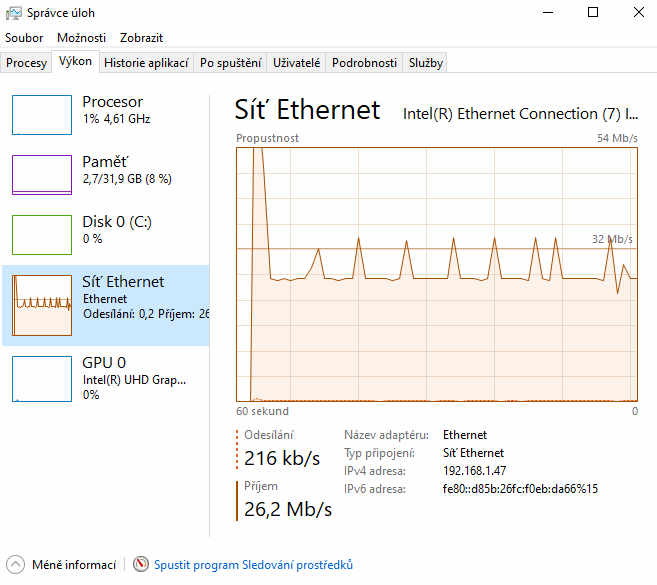Select the Procesor mini graph thumbnail
The height and width of the screenshot is (585, 657).
tap(42, 114)
